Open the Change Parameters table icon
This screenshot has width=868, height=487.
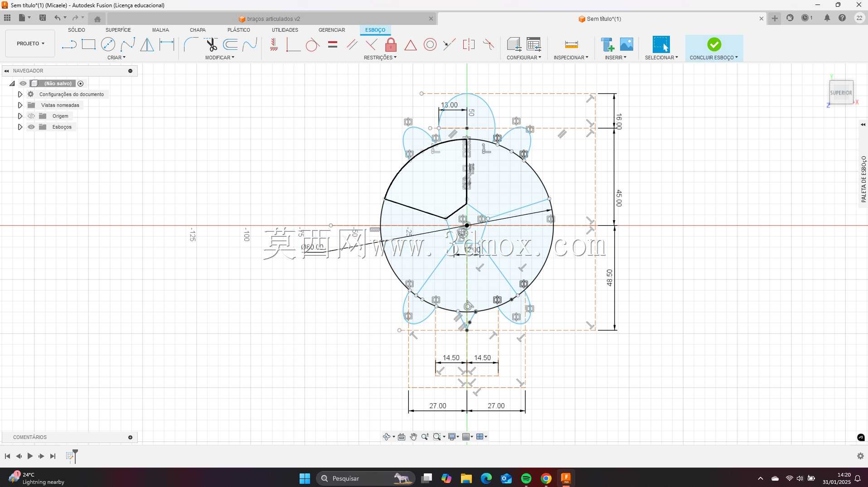coord(534,44)
